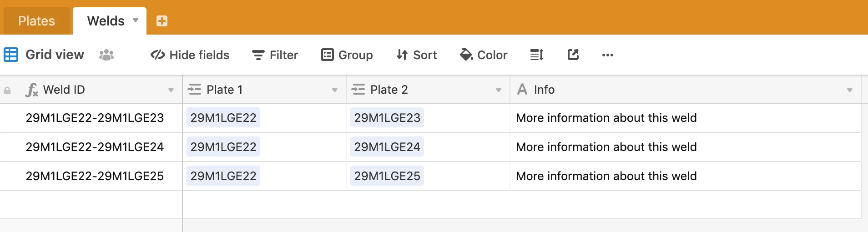868x232 pixels.
Task: Open the Color records menu
Action: coord(484,55)
